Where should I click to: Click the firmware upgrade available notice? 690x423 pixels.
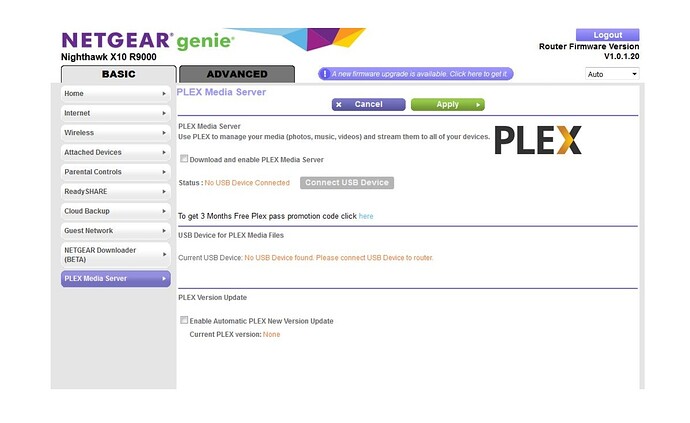(x=415, y=74)
